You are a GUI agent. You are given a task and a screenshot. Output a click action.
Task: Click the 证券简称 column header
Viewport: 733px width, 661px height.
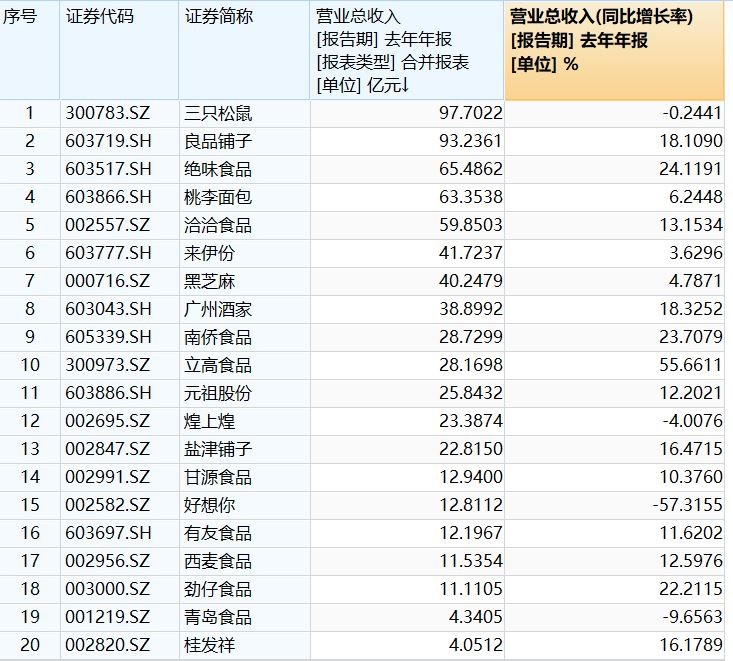pos(219,17)
